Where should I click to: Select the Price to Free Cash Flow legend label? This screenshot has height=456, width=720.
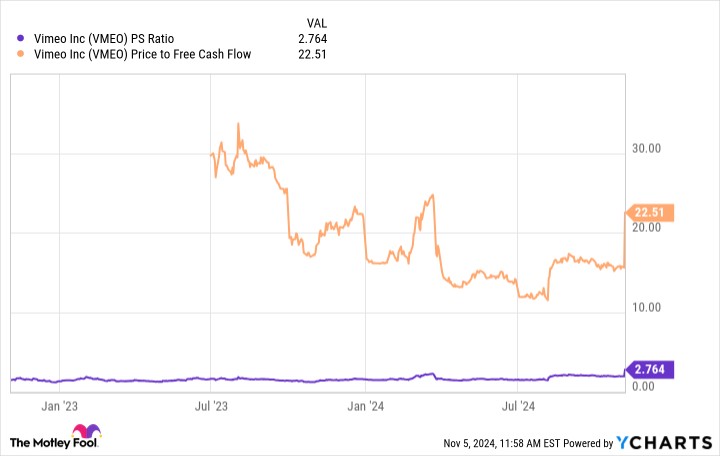click(141, 54)
